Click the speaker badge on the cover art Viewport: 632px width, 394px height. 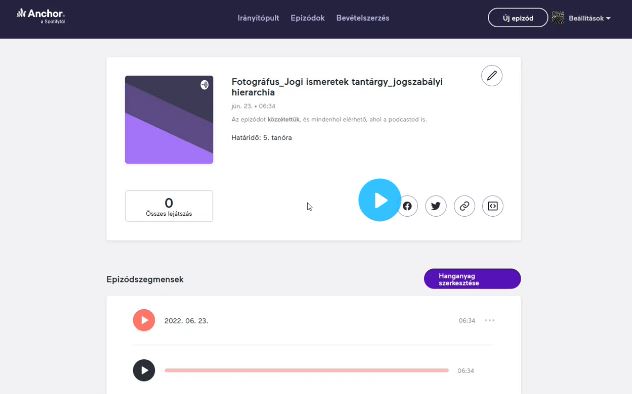[x=205, y=85]
